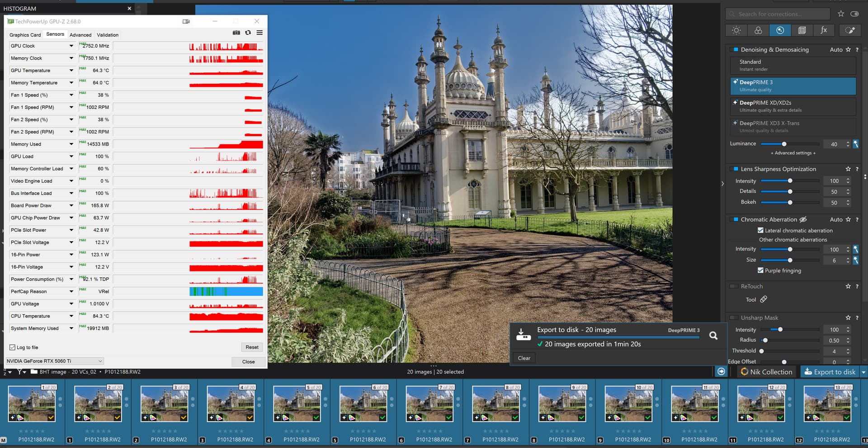Click the GPU-Z refresh icon
Viewport: 868px width, 448px height.
click(248, 33)
